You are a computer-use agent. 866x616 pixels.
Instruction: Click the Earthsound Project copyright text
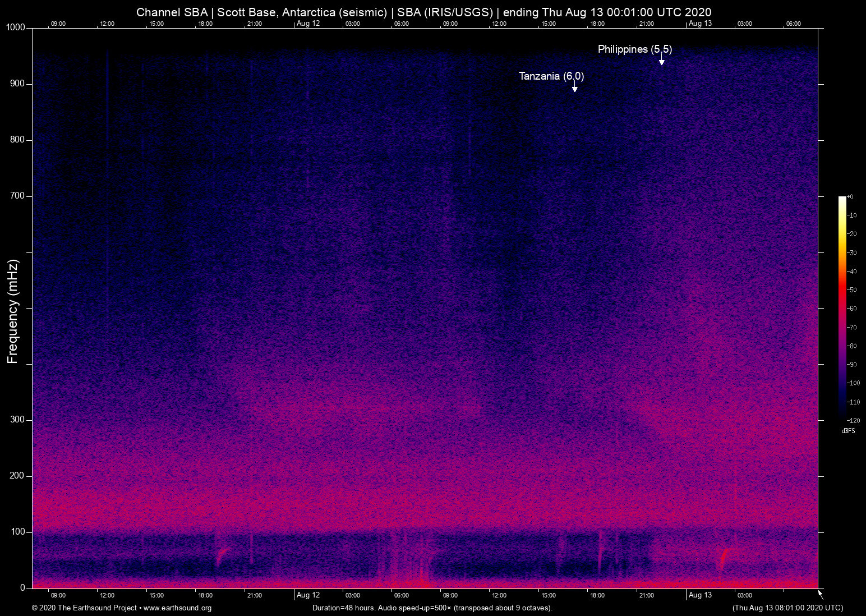pyautogui.click(x=84, y=608)
